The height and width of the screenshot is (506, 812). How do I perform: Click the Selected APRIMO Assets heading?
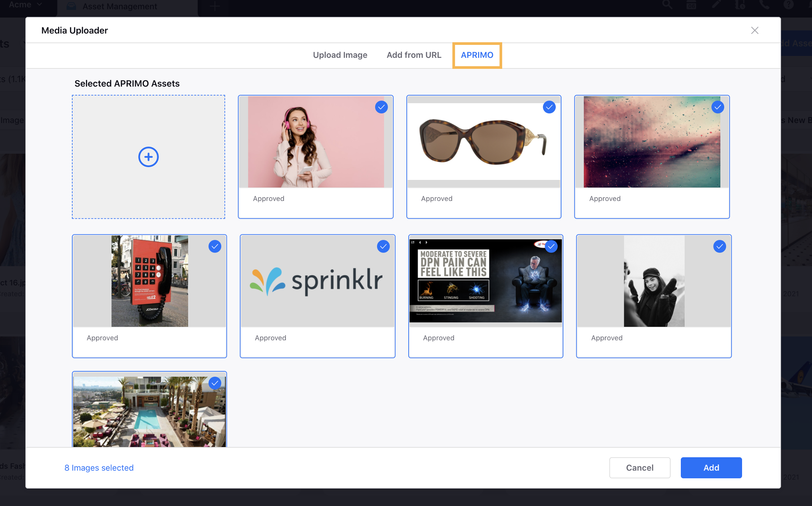[x=127, y=83]
